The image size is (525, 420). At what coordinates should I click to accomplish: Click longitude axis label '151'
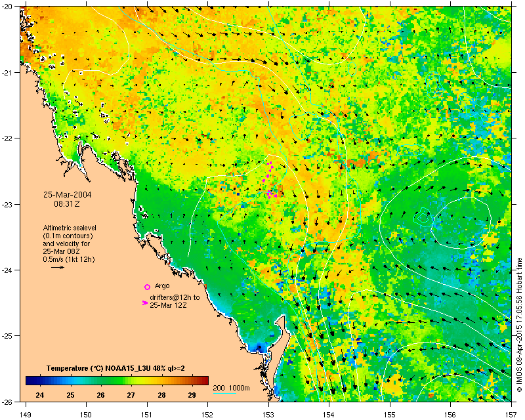click(147, 415)
